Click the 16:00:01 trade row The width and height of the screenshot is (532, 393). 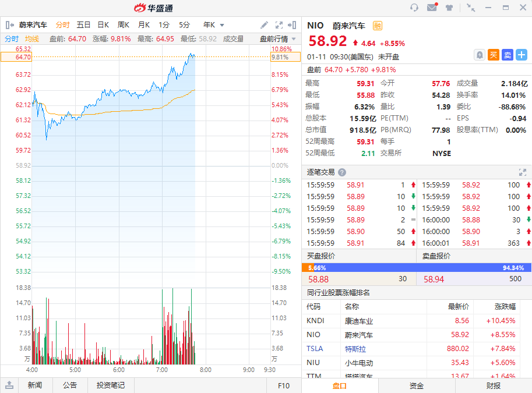coord(474,243)
